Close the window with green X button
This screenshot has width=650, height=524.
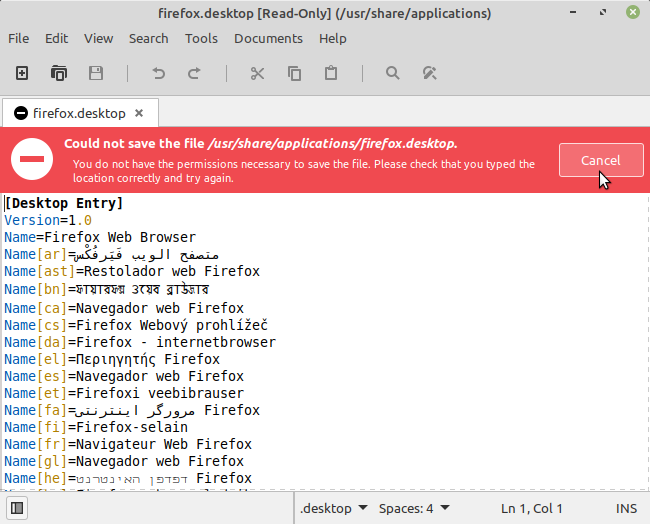(633, 12)
